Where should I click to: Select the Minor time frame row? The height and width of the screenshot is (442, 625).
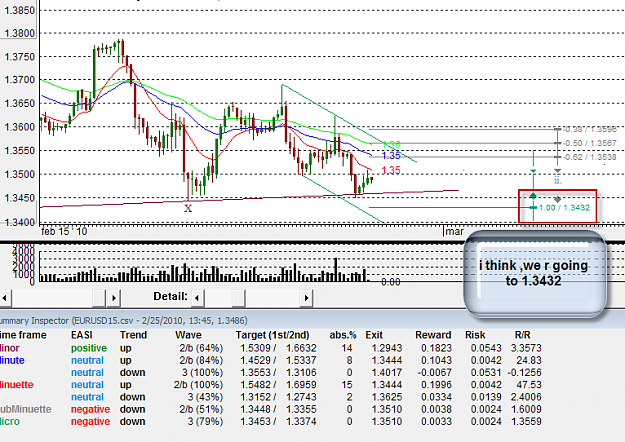tap(271, 348)
